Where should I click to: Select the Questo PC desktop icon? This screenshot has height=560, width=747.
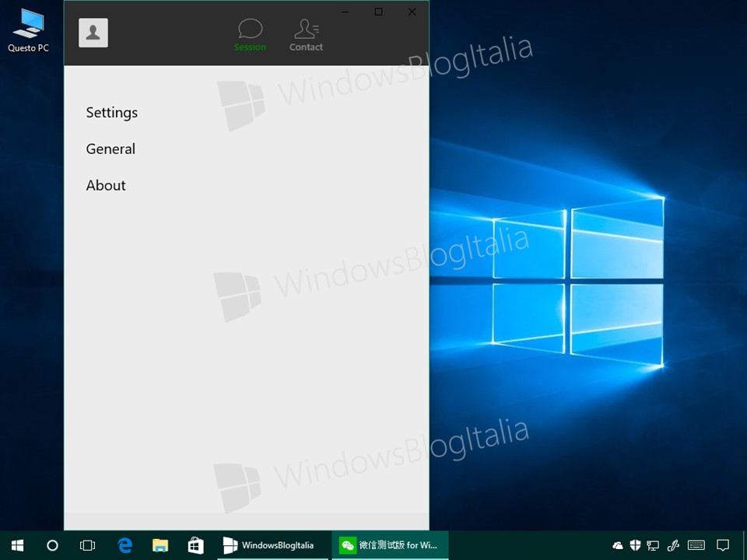click(28, 30)
